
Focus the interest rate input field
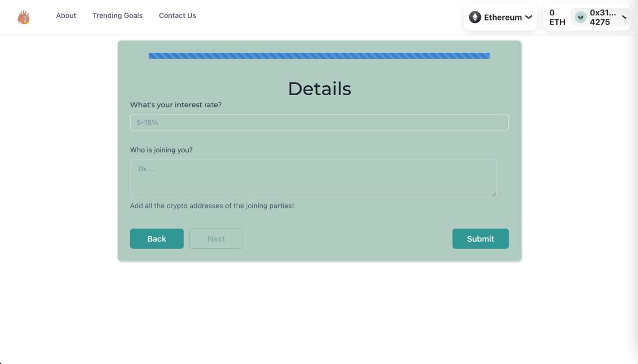tap(319, 122)
